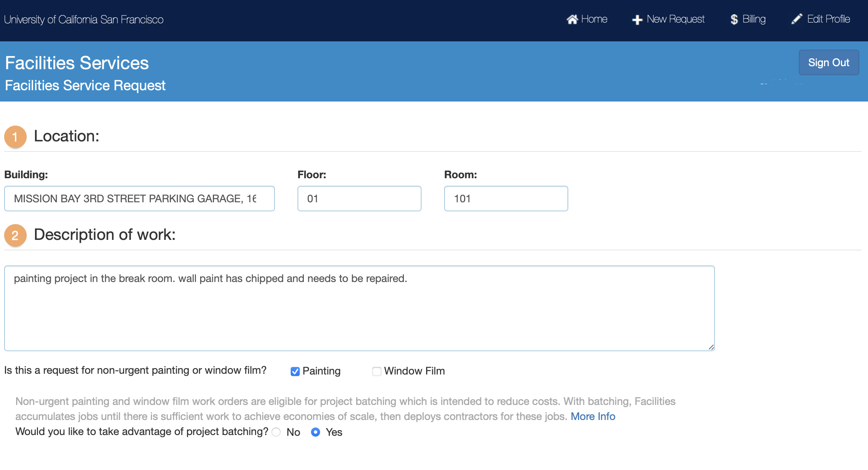
Task: Click the plus icon beside New Request
Action: 637,20
